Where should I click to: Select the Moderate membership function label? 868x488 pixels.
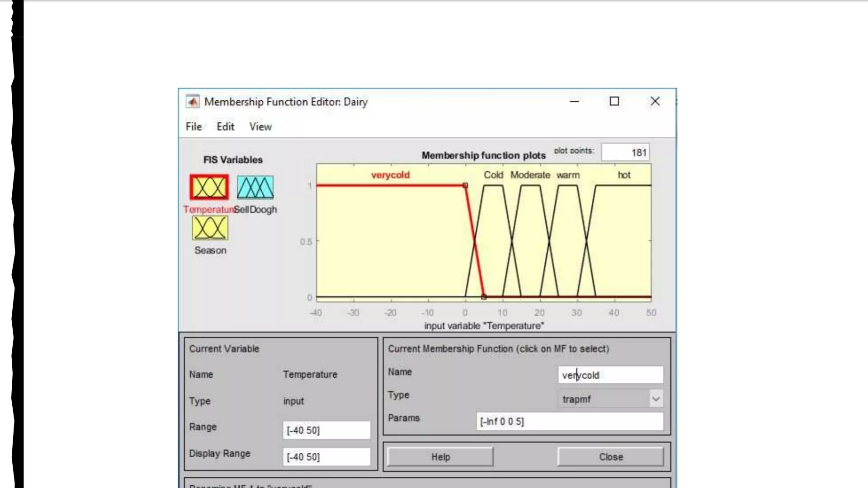(530, 175)
